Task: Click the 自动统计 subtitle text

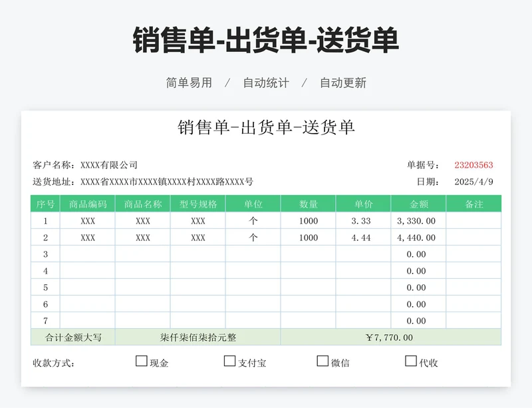Action: coord(266,83)
